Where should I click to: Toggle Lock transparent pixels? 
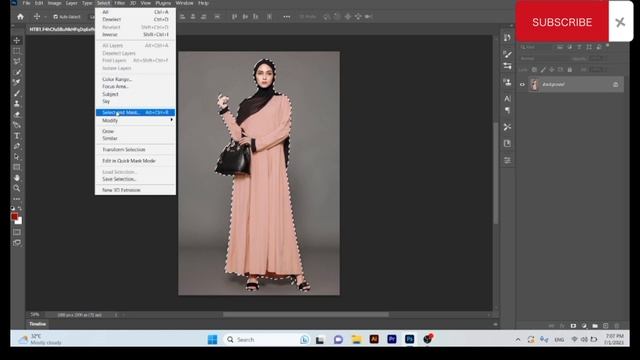[x=534, y=70]
